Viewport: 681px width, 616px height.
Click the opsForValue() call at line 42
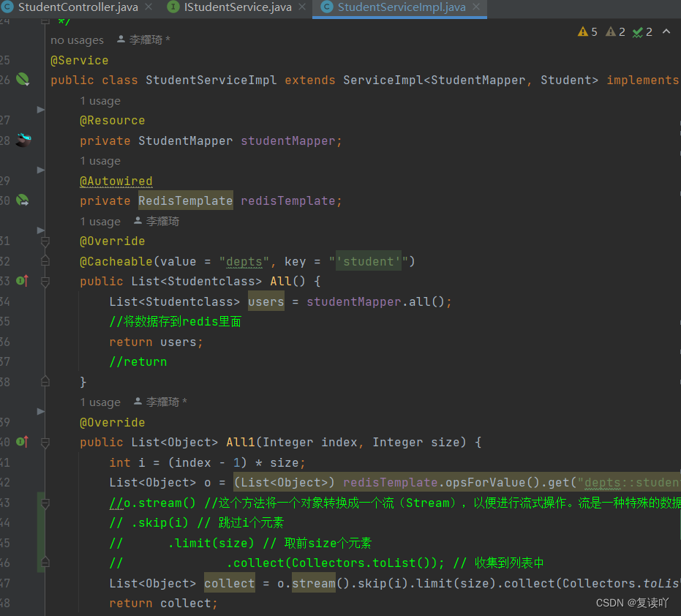[492, 483]
